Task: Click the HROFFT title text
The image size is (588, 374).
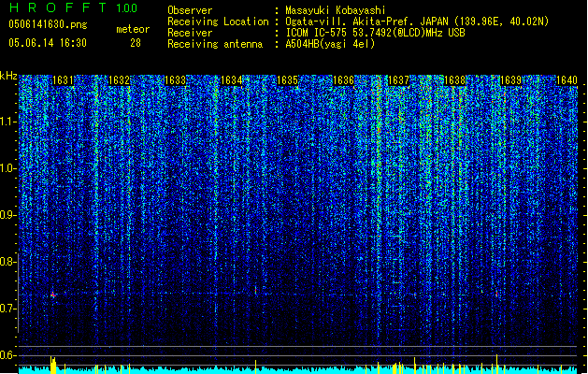Action: (x=58, y=7)
